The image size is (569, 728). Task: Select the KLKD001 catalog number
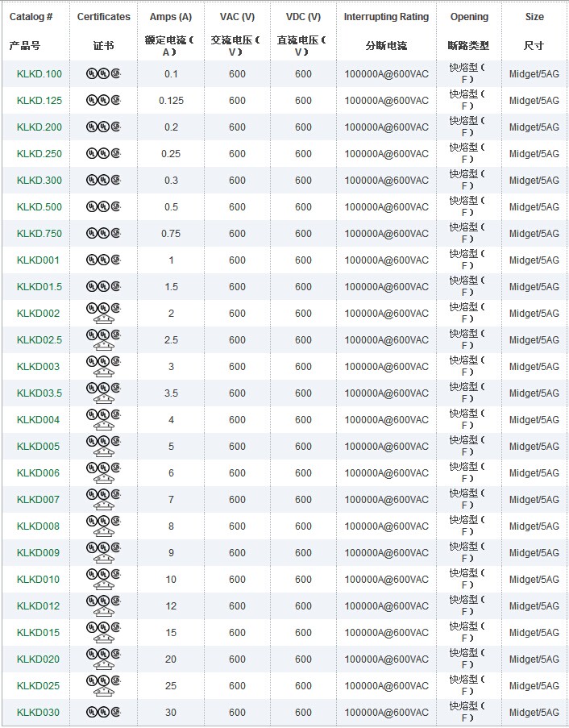click(x=38, y=260)
